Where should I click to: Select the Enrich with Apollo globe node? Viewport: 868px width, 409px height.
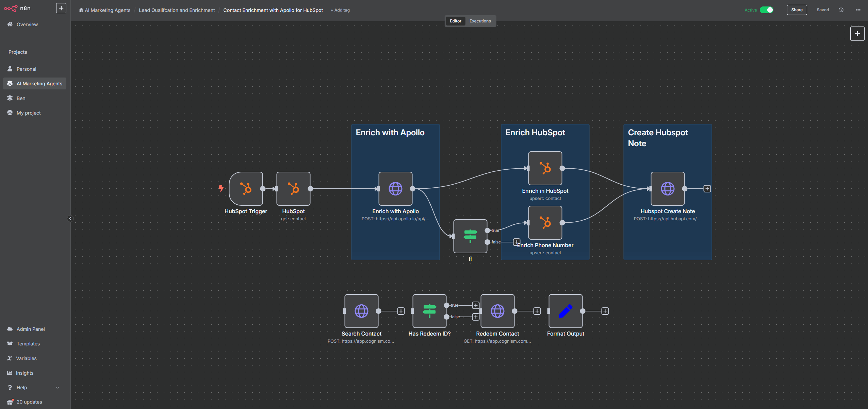[395, 188]
